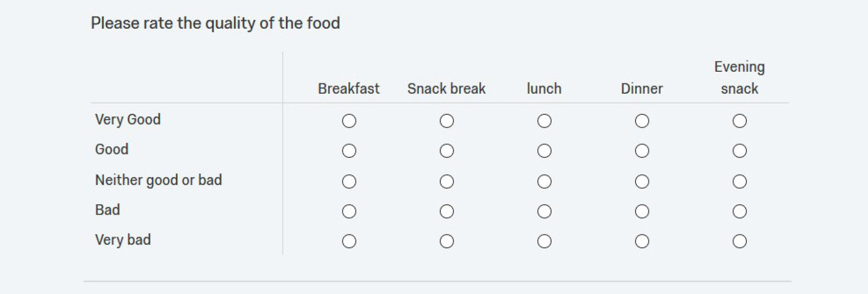Choose Very bad for Evening snack
Screen dimensions: 868x294
(739, 242)
